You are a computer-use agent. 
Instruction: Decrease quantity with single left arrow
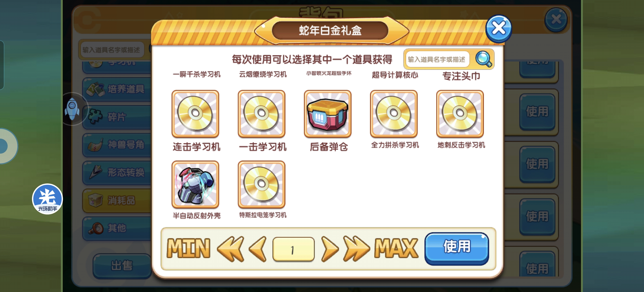click(258, 249)
